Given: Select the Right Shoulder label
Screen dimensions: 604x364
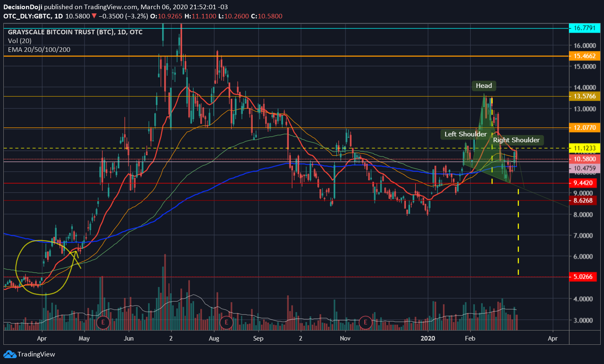Looking at the screenshot, I should tap(516, 140).
